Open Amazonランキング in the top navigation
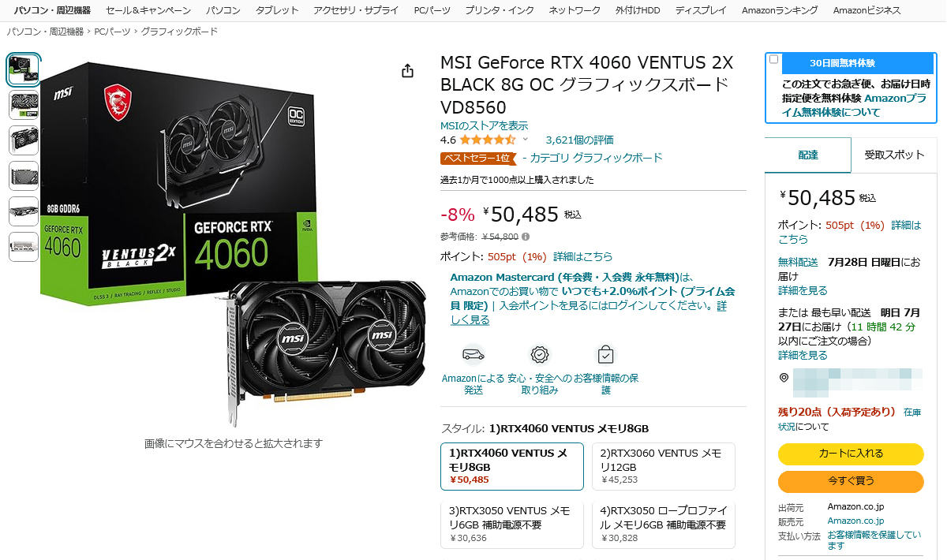 (779, 10)
